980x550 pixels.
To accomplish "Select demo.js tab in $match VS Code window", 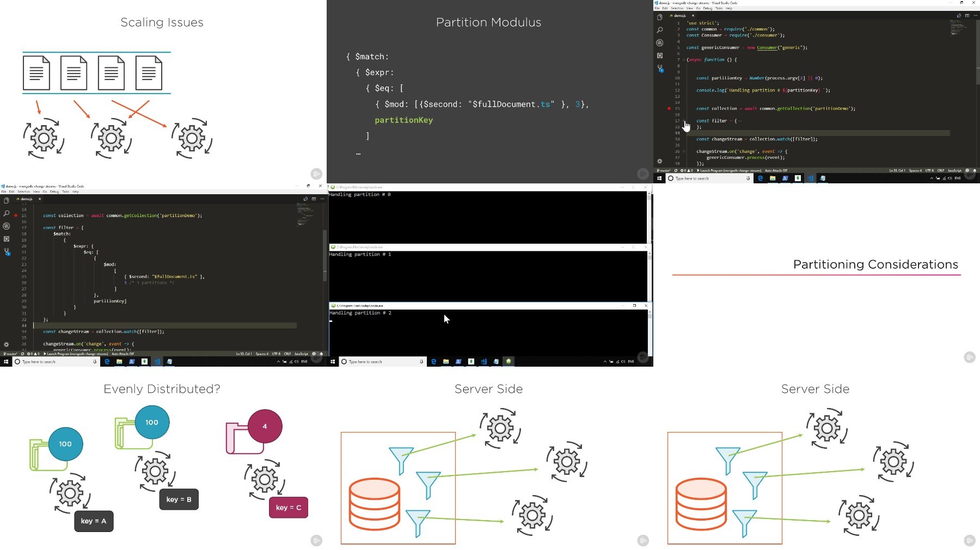I will click(27, 199).
